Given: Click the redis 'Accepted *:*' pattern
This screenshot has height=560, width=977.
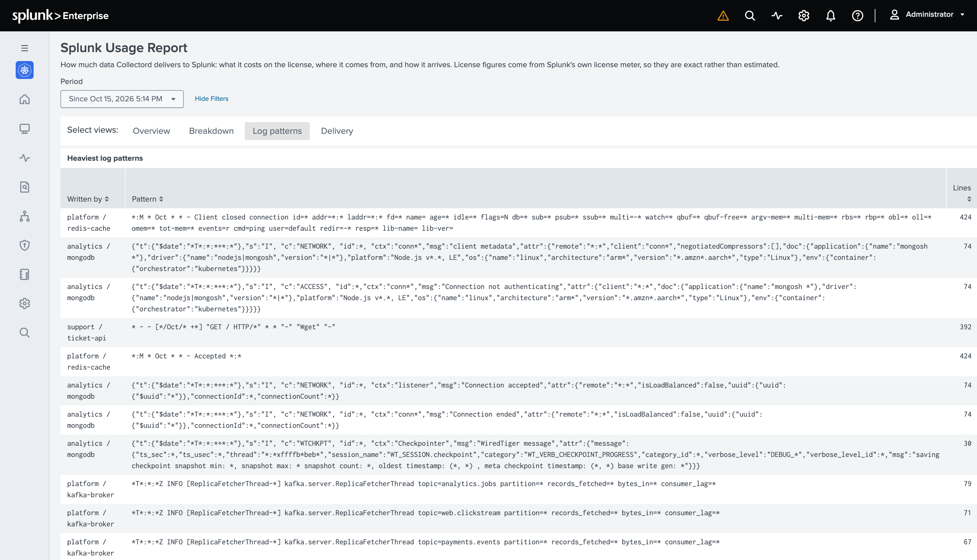Looking at the screenshot, I should [x=186, y=356].
